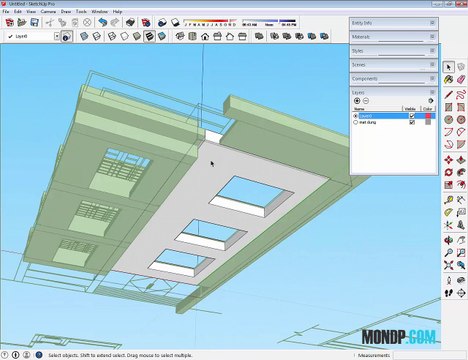Click the Layer0 red color swatch
Viewport: 468px width, 360px height.
coord(428,116)
